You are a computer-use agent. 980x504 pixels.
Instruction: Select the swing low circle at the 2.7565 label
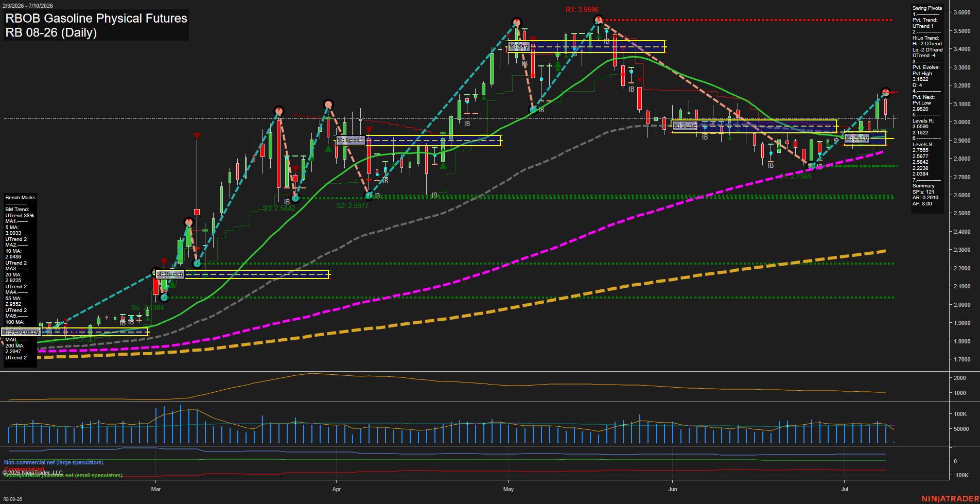[x=812, y=166]
